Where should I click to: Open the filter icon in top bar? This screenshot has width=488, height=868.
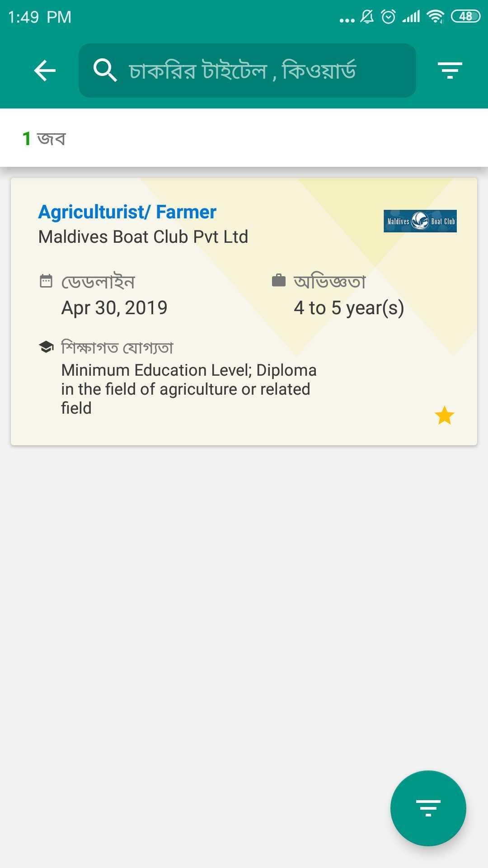pyautogui.click(x=450, y=71)
